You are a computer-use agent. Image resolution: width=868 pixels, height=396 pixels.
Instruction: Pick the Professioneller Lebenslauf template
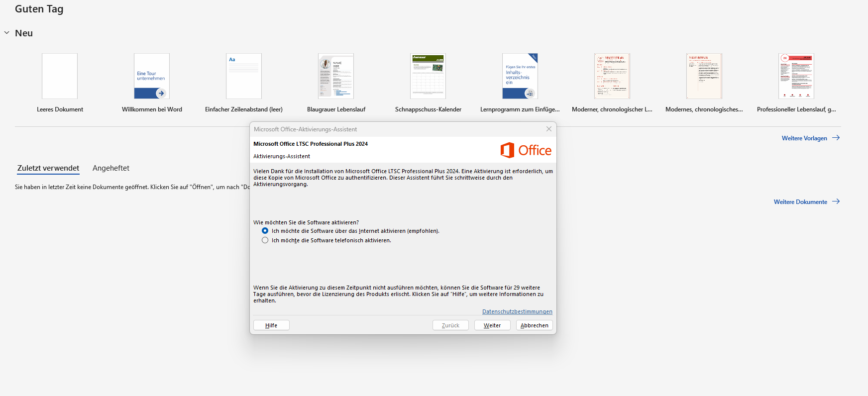tap(796, 76)
